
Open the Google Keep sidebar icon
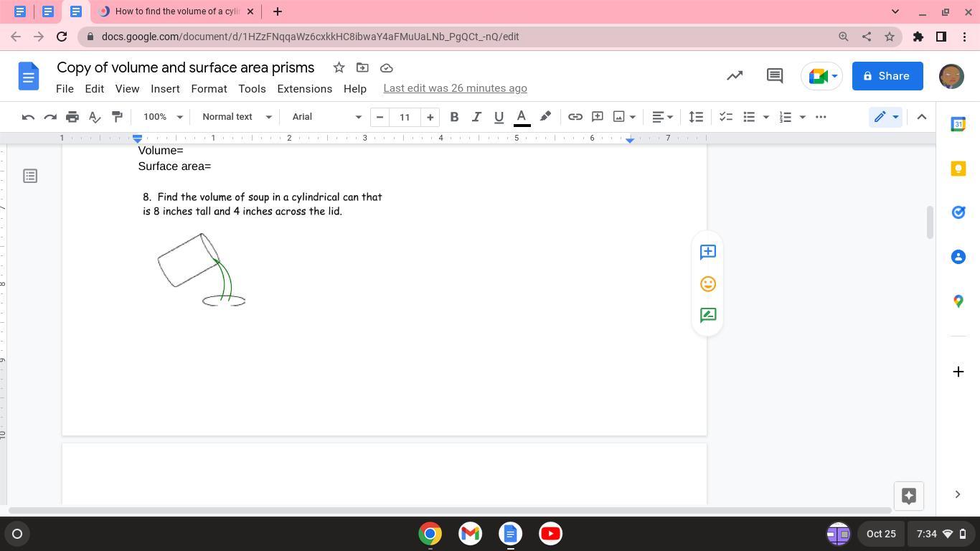pos(958,169)
